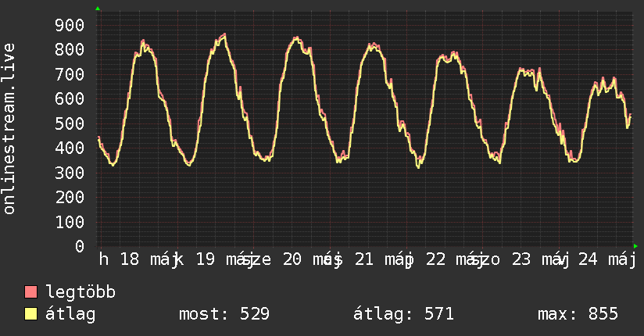Click the pink legtöbb legend swatch

30,292
